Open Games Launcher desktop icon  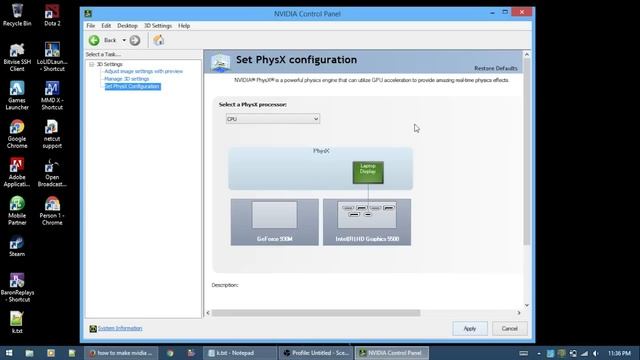(x=17, y=96)
